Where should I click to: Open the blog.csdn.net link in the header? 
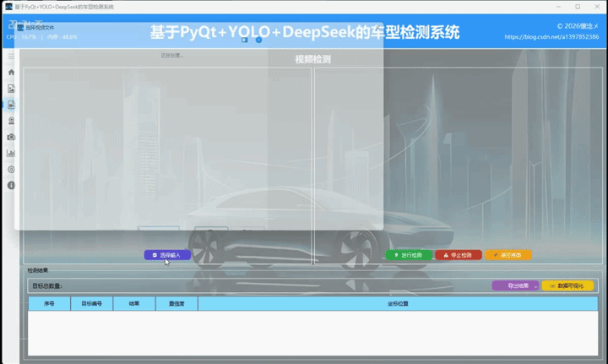click(551, 37)
